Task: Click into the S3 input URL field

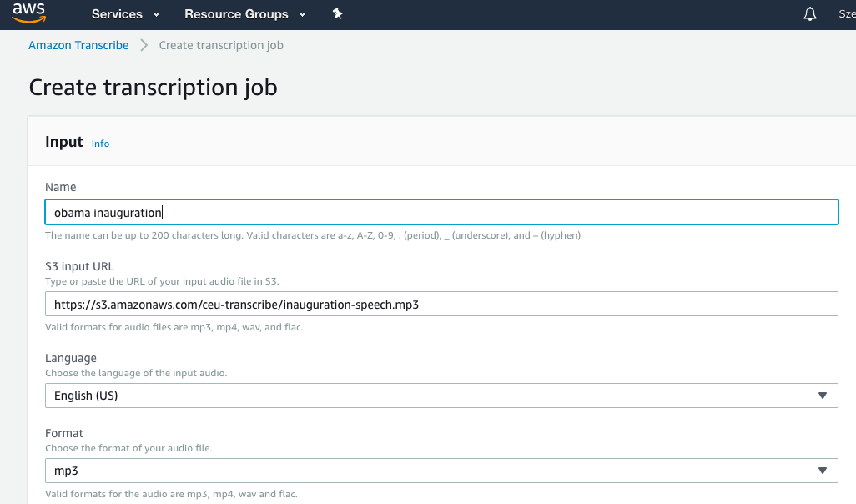Action: pyautogui.click(x=441, y=304)
